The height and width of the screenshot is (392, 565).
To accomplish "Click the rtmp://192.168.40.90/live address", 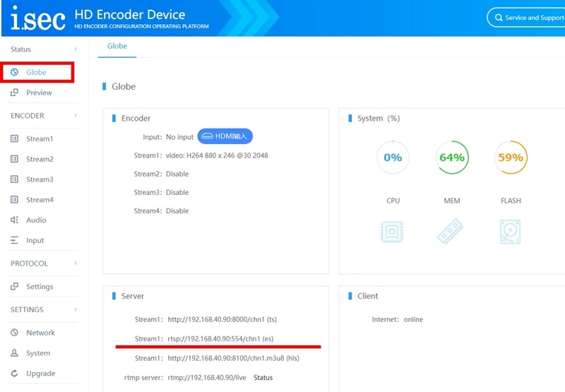I will point(207,378).
